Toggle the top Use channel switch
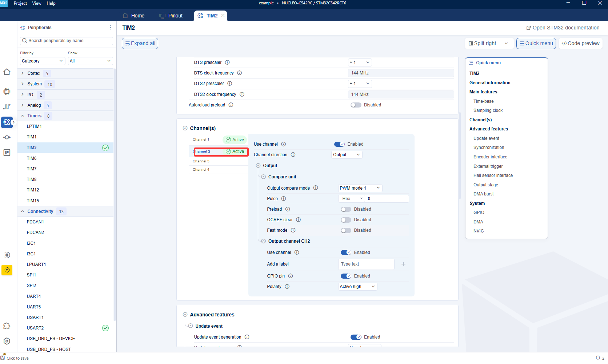Viewport: 608px width, 364px height. point(339,144)
